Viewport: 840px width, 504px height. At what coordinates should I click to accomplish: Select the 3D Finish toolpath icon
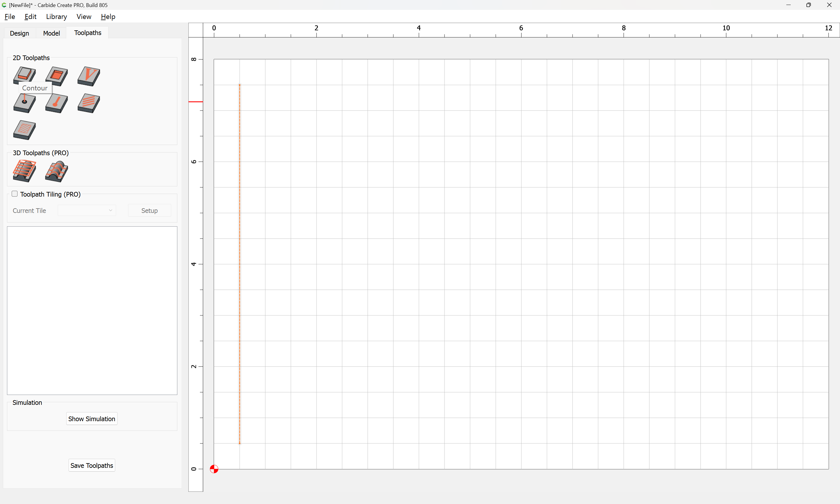[57, 171]
